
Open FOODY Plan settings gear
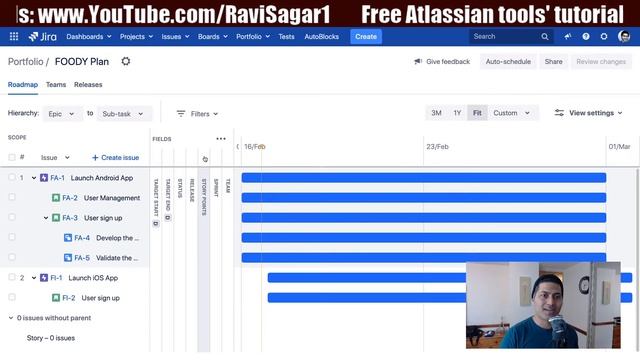pos(126,61)
